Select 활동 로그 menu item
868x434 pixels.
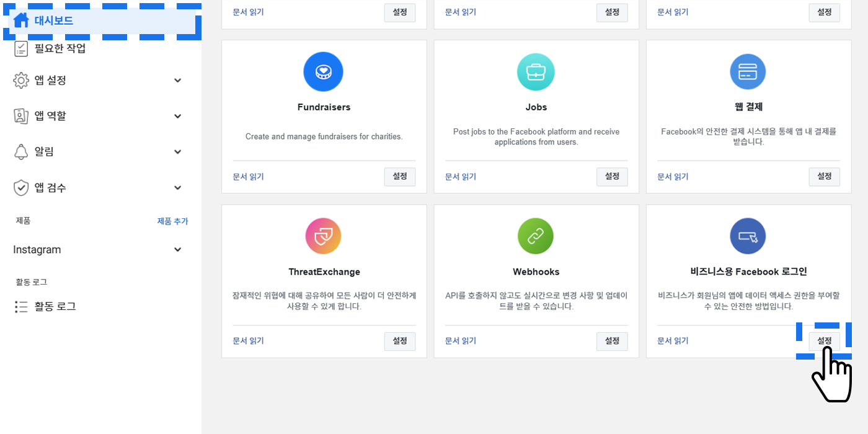point(55,306)
